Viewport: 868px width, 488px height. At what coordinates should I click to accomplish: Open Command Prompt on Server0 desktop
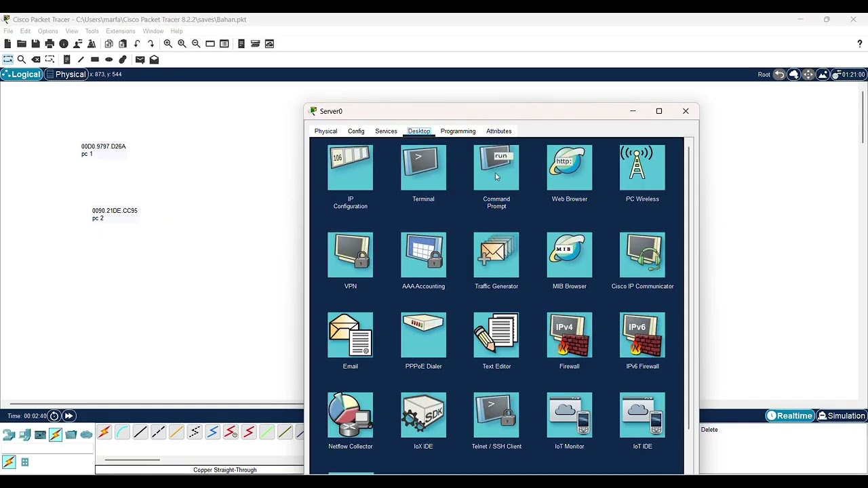click(496, 167)
